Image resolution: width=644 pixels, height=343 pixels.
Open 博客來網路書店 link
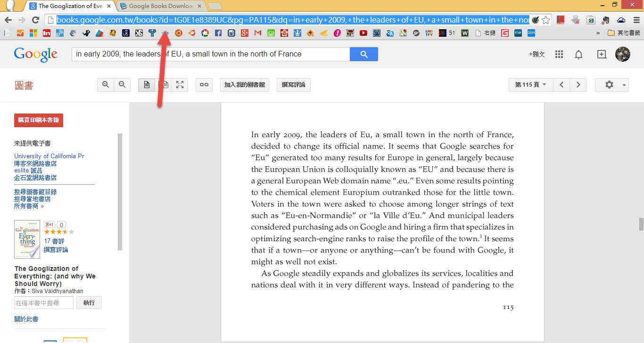coord(35,163)
